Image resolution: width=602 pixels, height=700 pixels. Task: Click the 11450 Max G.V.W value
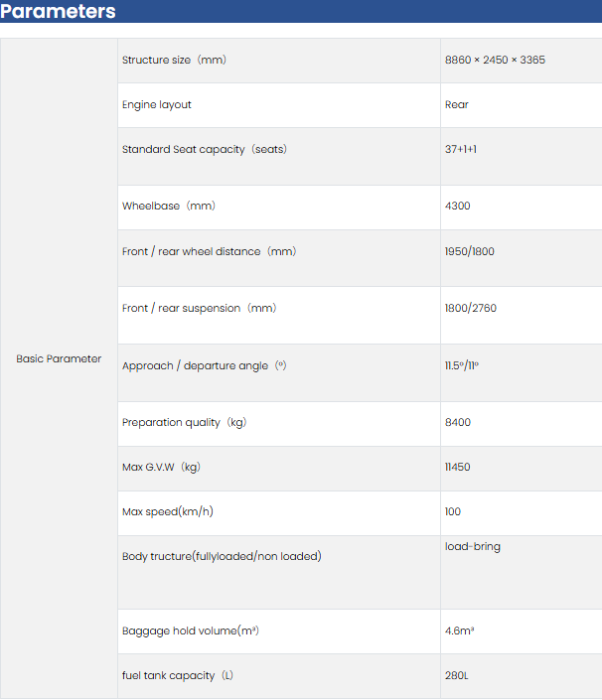(458, 467)
